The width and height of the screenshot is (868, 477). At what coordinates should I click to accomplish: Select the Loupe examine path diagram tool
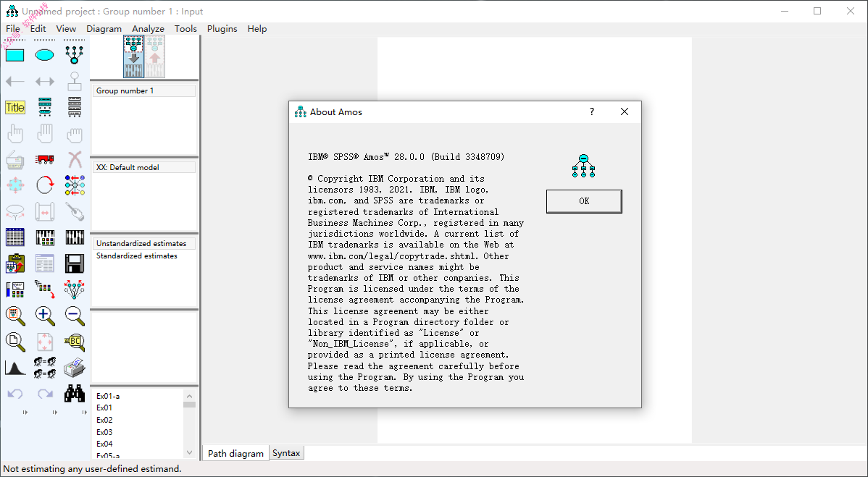pos(75,342)
